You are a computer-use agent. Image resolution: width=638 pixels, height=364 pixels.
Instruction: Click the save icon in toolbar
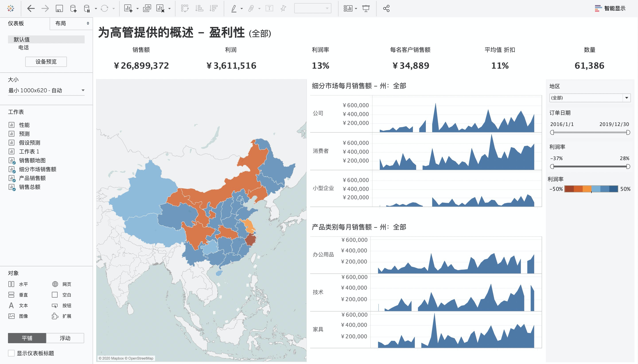point(59,8)
